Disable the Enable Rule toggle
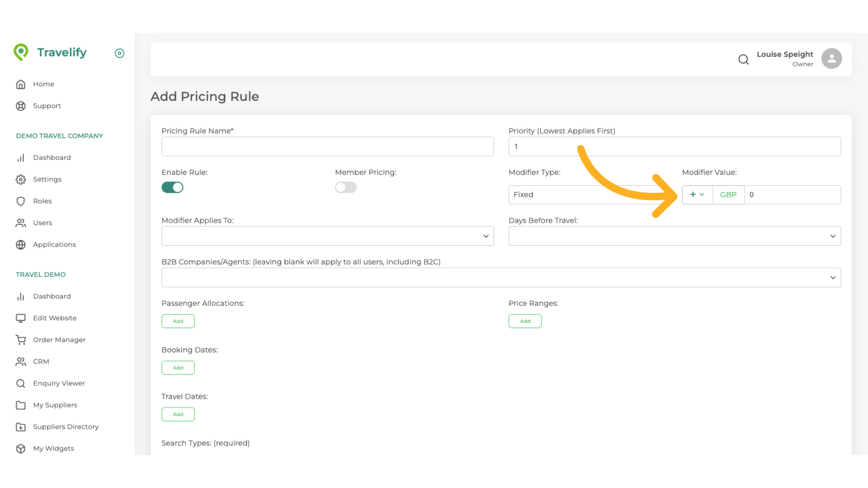This screenshot has width=868, height=488. (172, 188)
